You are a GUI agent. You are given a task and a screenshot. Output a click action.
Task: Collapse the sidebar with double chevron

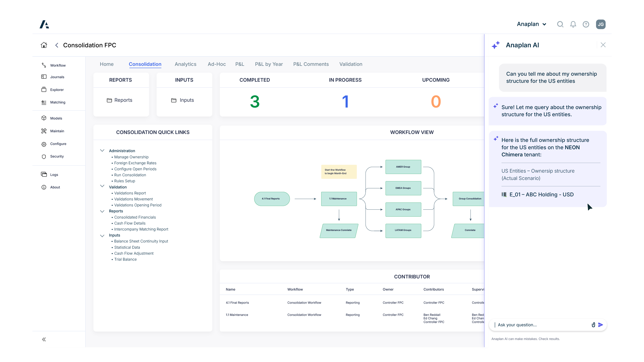click(x=44, y=339)
